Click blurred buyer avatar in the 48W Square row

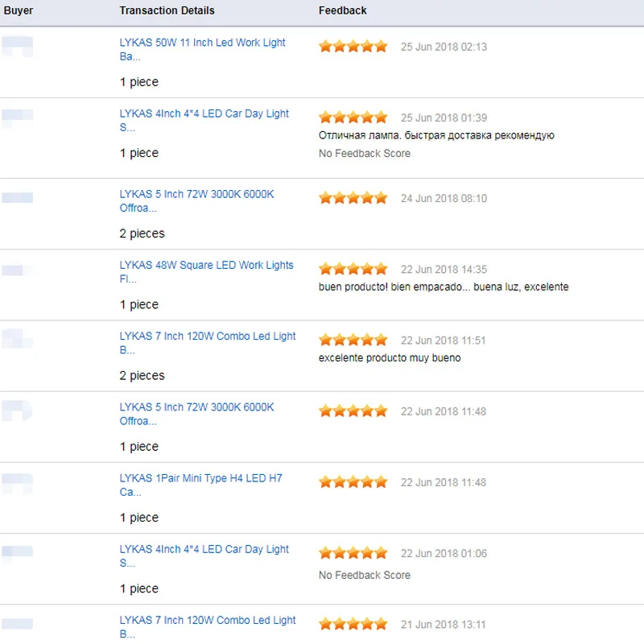(17, 270)
